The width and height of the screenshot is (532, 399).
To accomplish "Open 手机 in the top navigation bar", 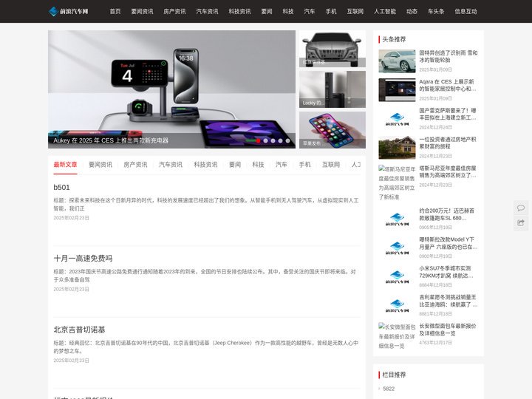I will (x=331, y=11).
